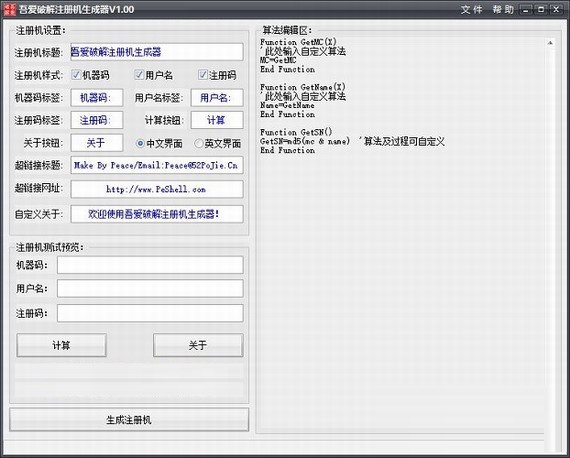Click the 关于 preview button
Viewport: 570px width, 458px height.
(198, 345)
